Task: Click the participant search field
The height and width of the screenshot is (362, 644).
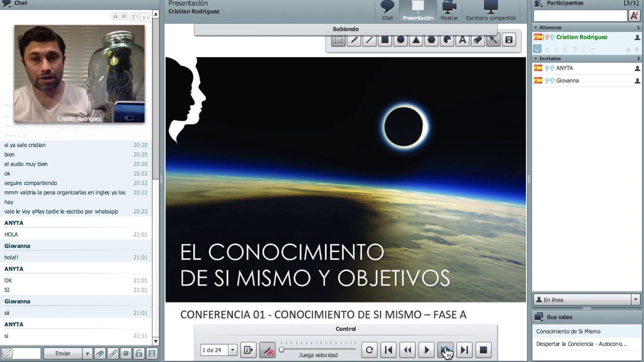Action: point(580,16)
